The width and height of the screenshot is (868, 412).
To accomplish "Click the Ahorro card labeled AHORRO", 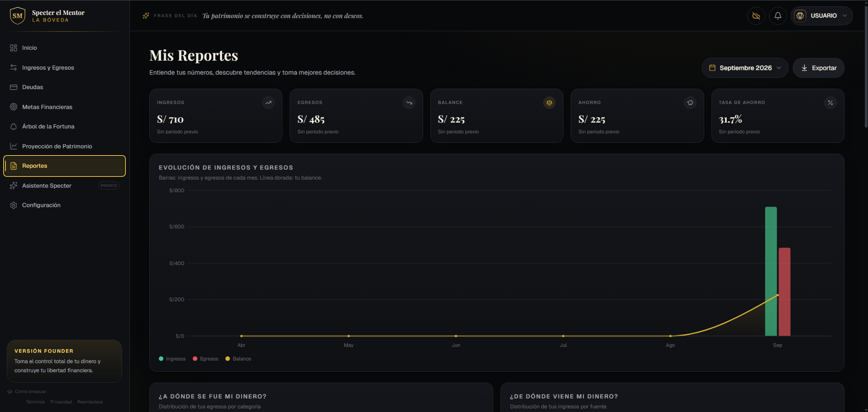I will click(637, 116).
